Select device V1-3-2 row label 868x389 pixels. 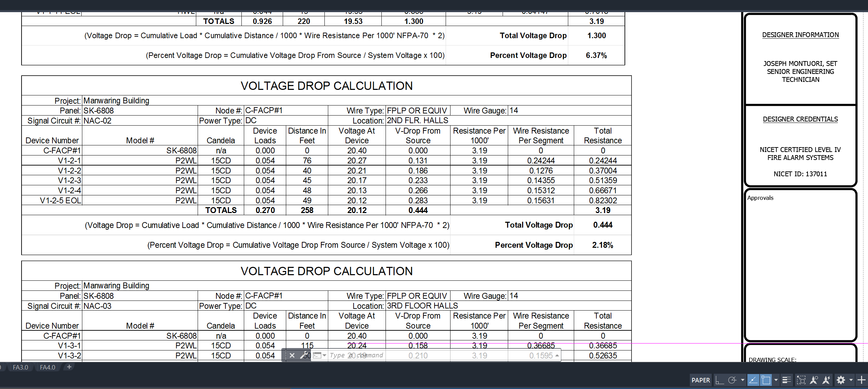[69, 356]
